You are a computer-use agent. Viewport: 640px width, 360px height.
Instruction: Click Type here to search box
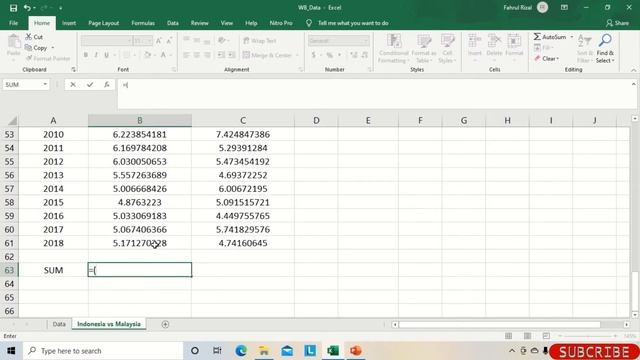pyautogui.click(x=102, y=351)
